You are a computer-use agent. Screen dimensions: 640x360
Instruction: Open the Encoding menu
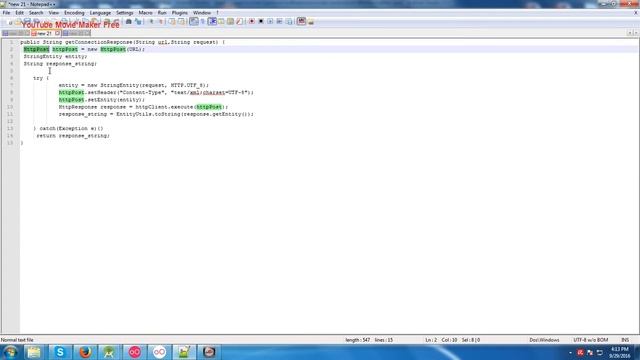pyautogui.click(x=74, y=13)
